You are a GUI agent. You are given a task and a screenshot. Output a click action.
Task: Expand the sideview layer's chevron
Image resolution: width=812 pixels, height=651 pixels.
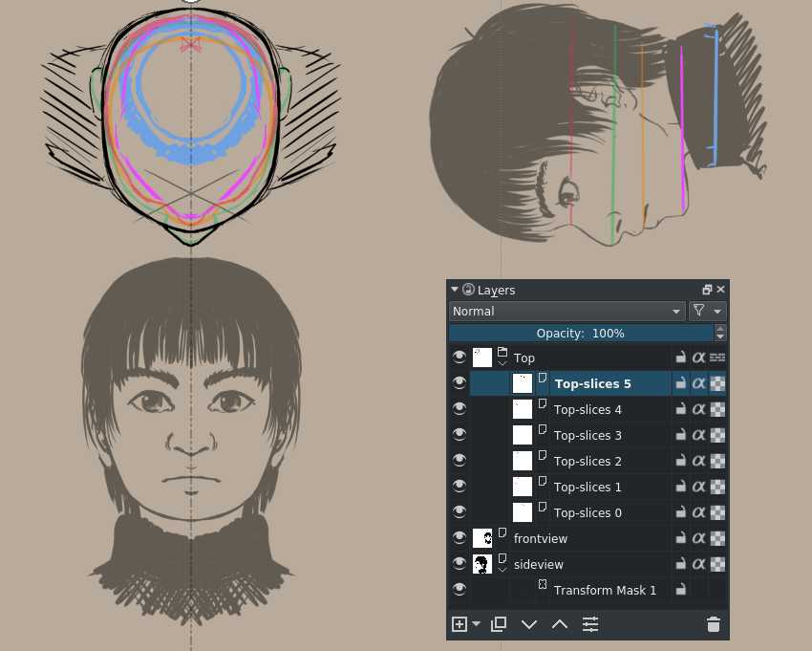pos(502,570)
